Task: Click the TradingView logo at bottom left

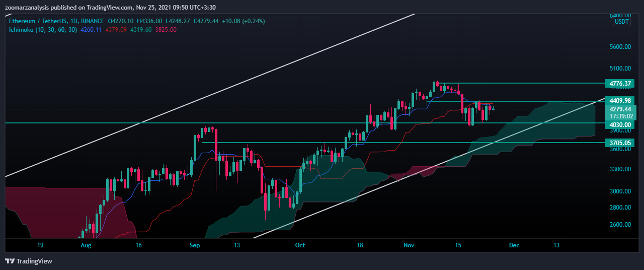Action: coord(29,261)
